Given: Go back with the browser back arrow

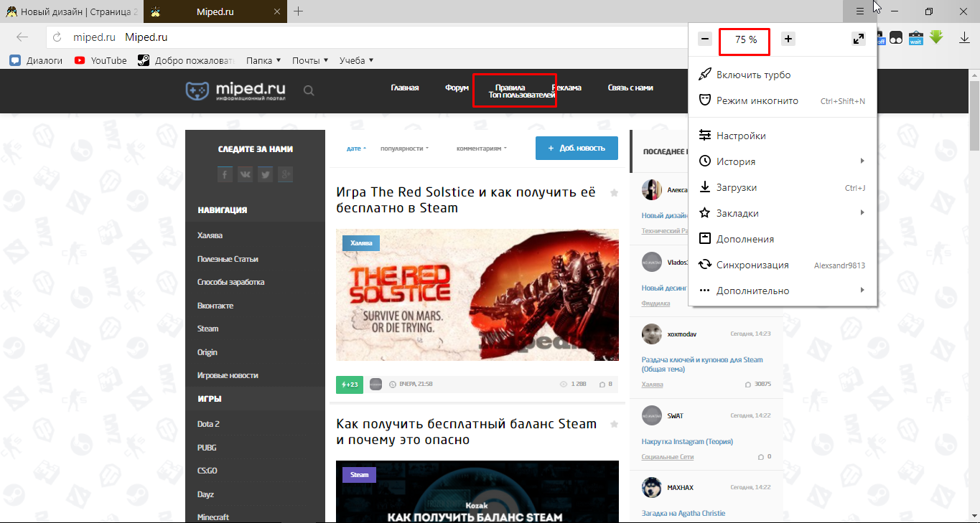Looking at the screenshot, I should point(22,37).
